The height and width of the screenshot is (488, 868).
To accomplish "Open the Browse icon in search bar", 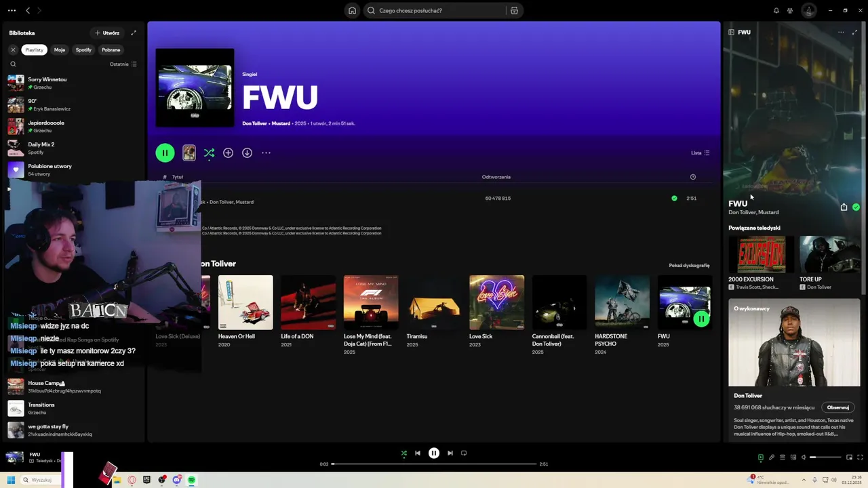I will 514,10.
